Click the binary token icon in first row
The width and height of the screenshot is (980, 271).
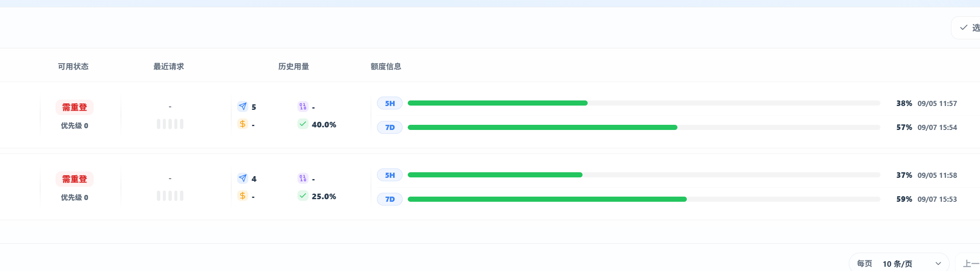pos(303,106)
